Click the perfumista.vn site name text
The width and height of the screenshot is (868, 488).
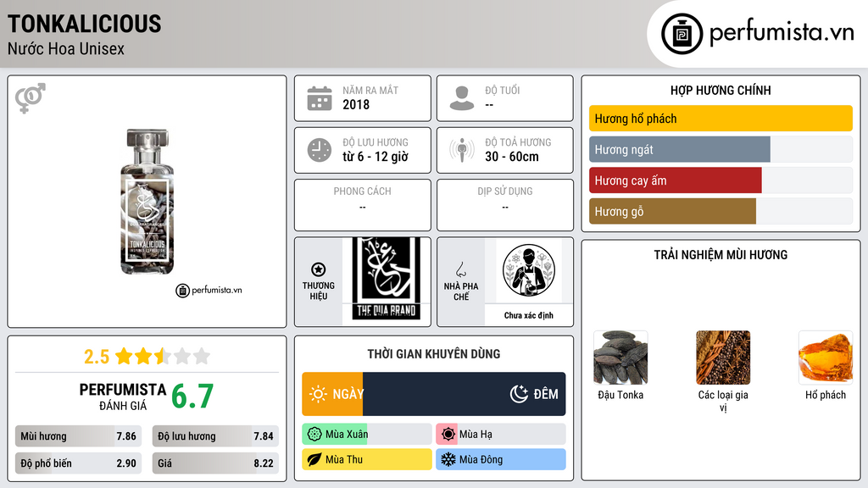782,32
